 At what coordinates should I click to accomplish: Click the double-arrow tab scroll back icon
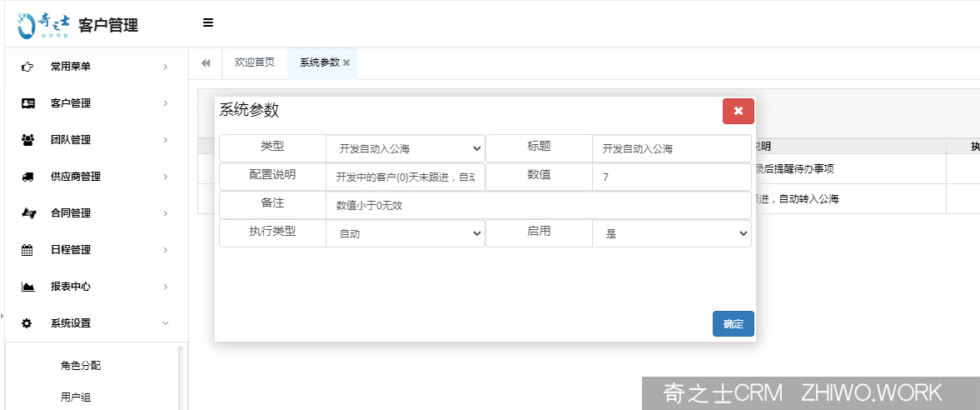click(206, 63)
